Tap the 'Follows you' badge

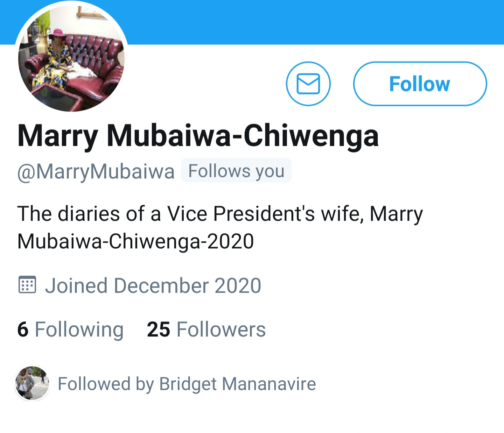[x=236, y=171]
